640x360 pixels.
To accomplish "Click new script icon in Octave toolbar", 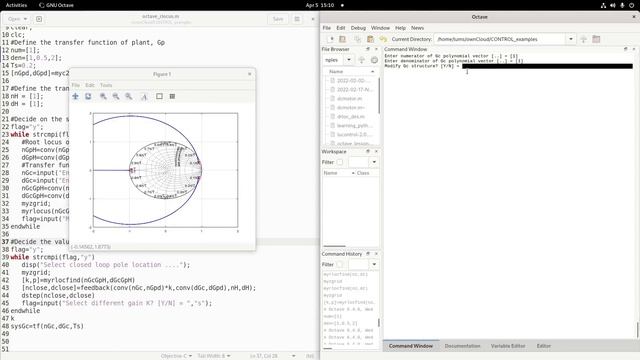I will pos(331,39).
